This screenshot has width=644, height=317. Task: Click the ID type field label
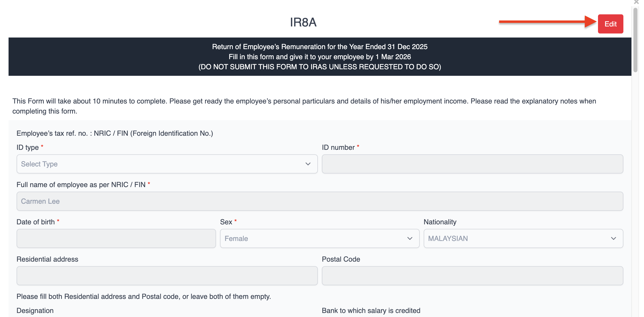coord(27,147)
